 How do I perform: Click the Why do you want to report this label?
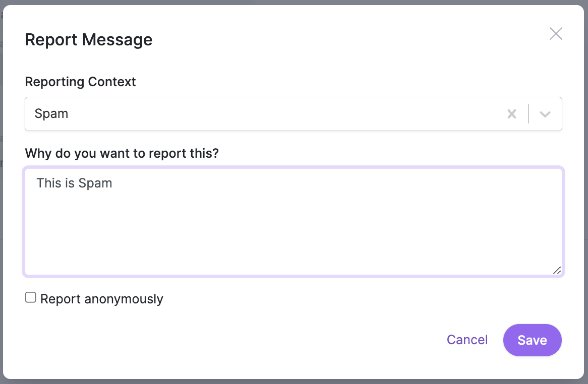[x=122, y=153]
